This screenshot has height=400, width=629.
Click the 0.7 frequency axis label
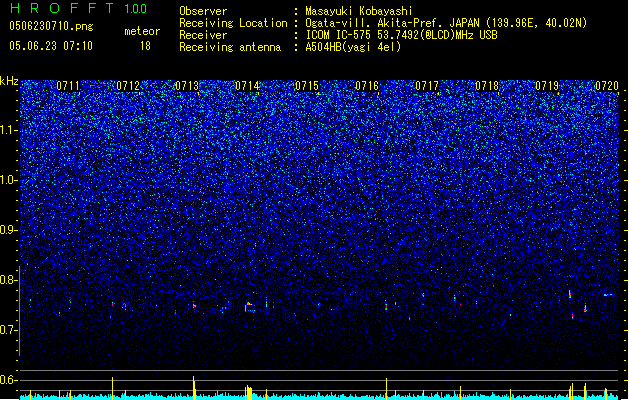[x=9, y=330]
